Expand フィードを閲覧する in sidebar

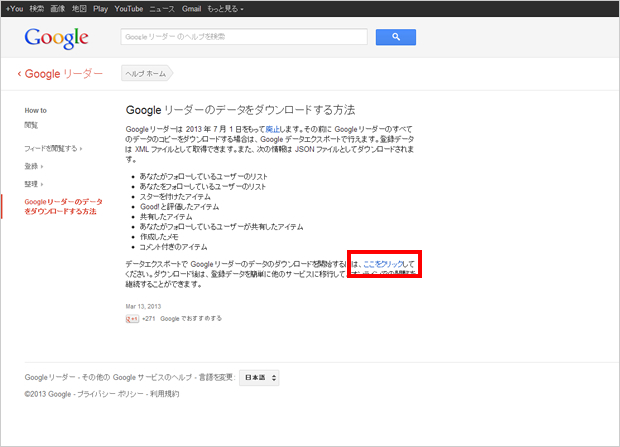pyautogui.click(x=53, y=149)
